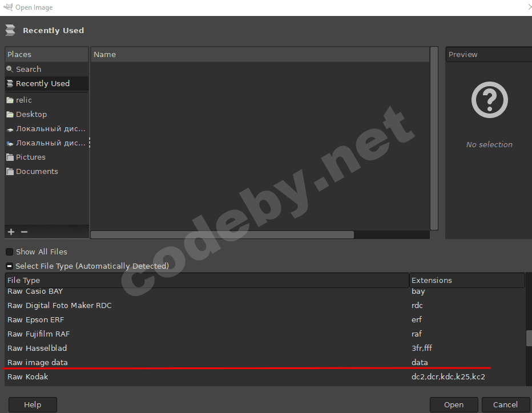Click the relic folder icon
Screen dimensions: 532x413
tap(10, 100)
